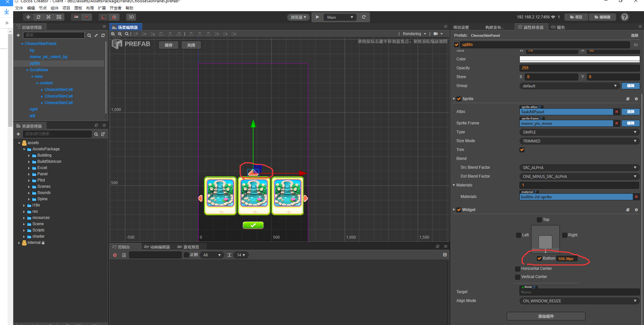644x325 pixels.
Task: Collapse the ScrollView node in hierarchy
Action: point(27,70)
